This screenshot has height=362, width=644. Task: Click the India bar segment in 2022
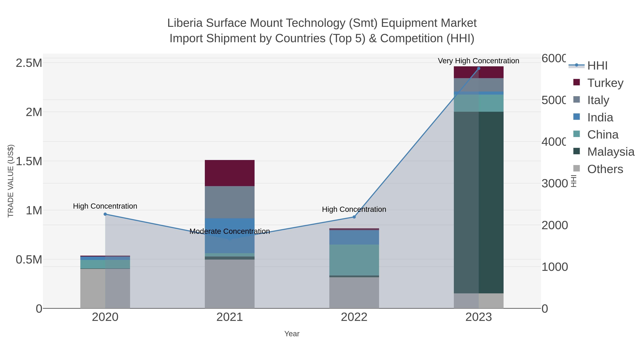pos(354,237)
